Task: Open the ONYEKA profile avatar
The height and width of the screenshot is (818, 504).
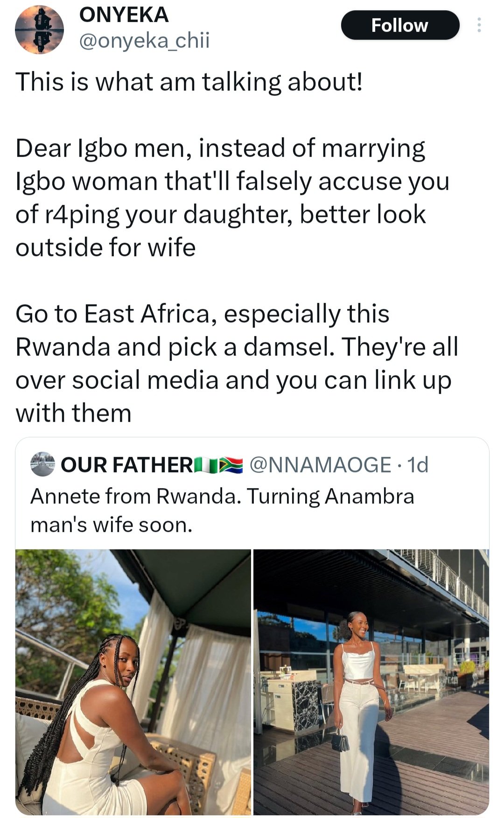Action: 39,30
